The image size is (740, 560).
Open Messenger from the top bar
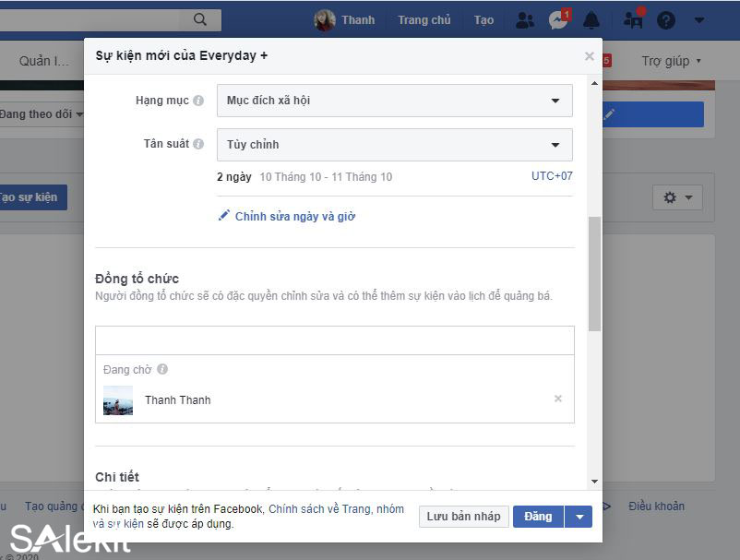[557, 18]
